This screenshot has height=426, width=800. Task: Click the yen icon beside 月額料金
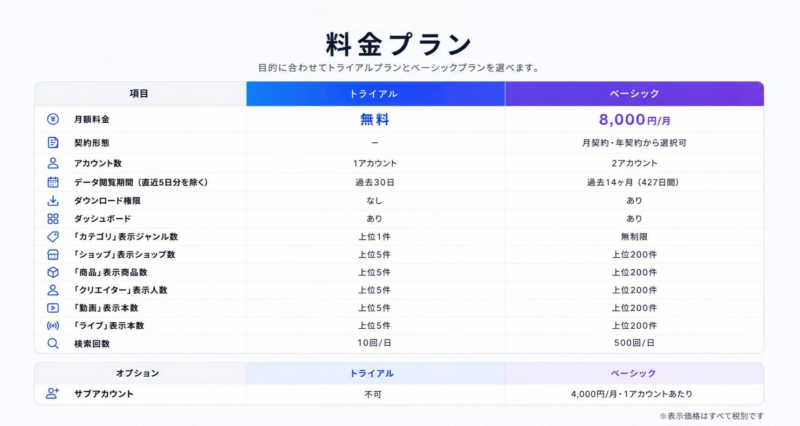coord(53,119)
